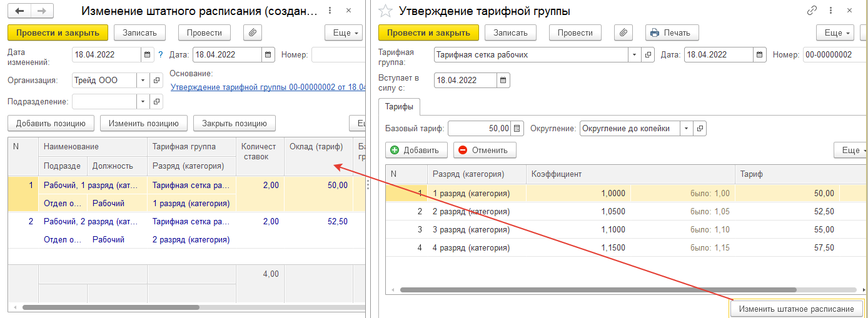Click Тариф column header

801,174
